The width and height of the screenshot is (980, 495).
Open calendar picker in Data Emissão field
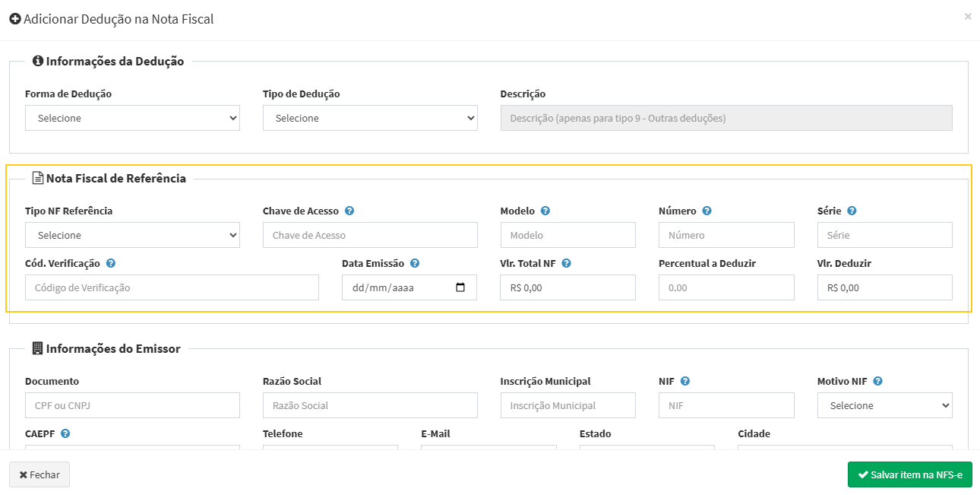[x=460, y=288]
